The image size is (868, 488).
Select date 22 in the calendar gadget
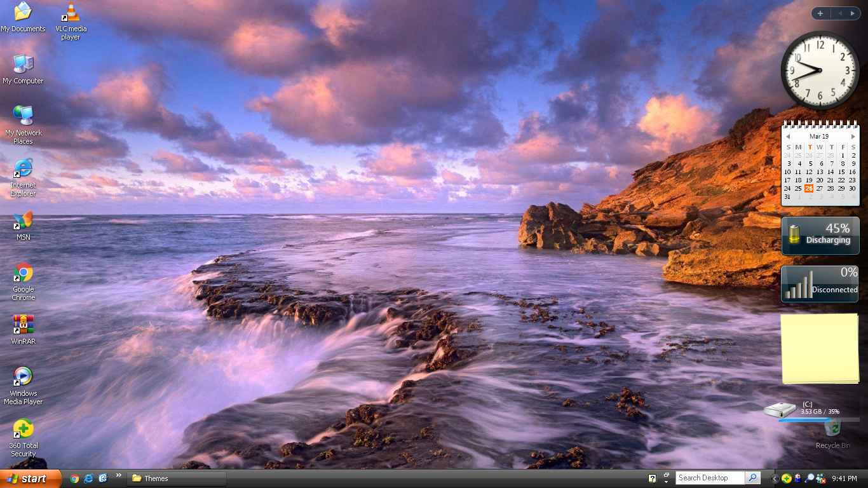tap(841, 180)
